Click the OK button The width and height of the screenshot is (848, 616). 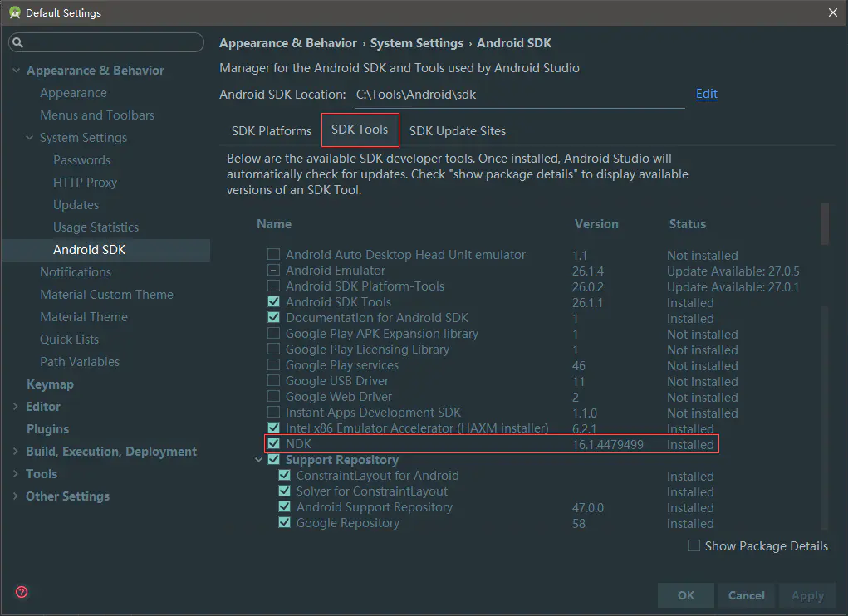pos(686,595)
